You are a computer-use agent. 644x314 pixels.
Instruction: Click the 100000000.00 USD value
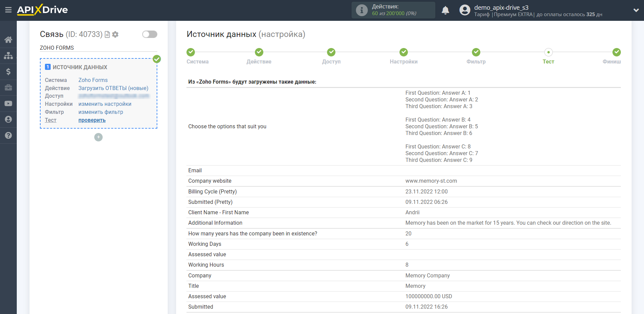[x=429, y=296]
